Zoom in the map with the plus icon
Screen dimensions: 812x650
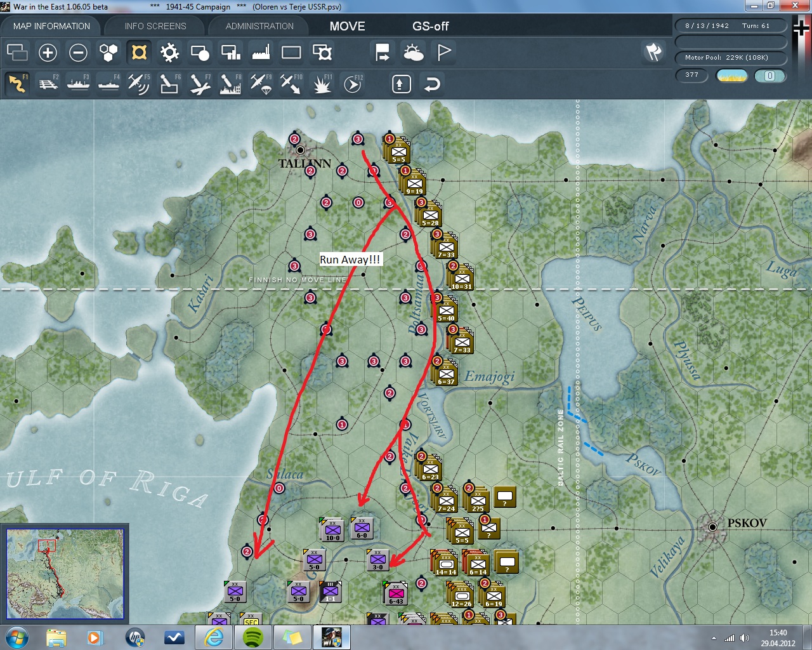pyautogui.click(x=48, y=52)
